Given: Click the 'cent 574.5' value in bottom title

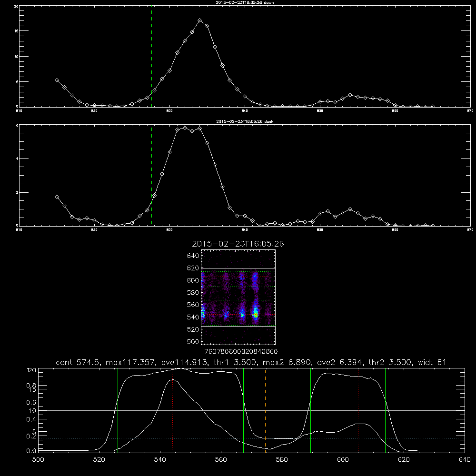Looking at the screenshot, I should 78,362.
